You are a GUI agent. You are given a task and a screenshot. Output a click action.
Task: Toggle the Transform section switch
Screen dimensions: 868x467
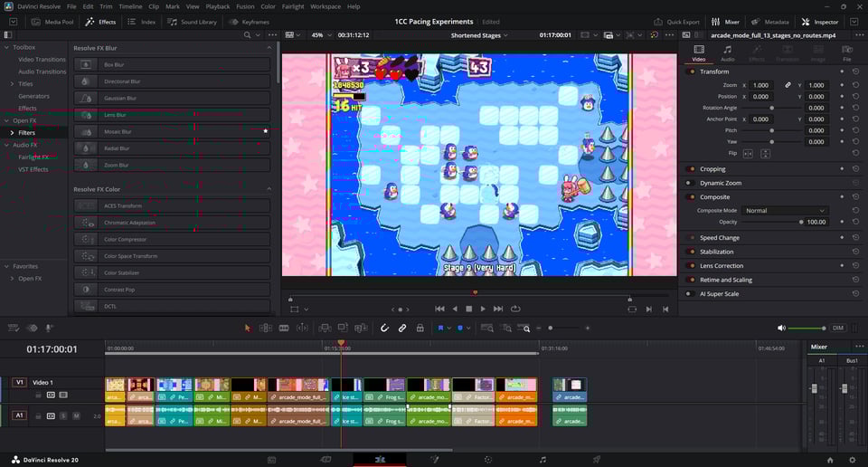pos(691,71)
